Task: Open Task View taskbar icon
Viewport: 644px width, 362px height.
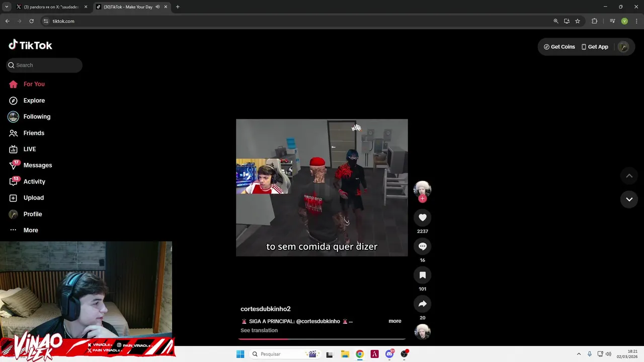Action: (330, 354)
